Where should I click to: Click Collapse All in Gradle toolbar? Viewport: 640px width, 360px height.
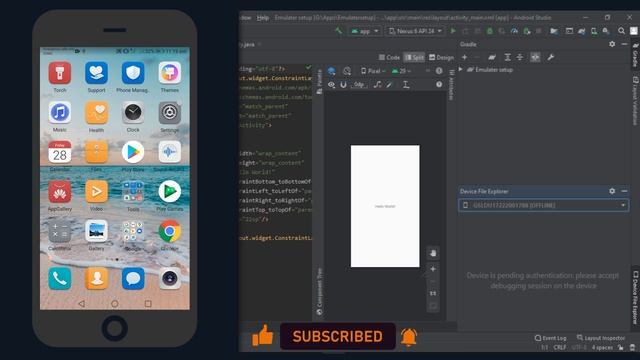[520, 58]
